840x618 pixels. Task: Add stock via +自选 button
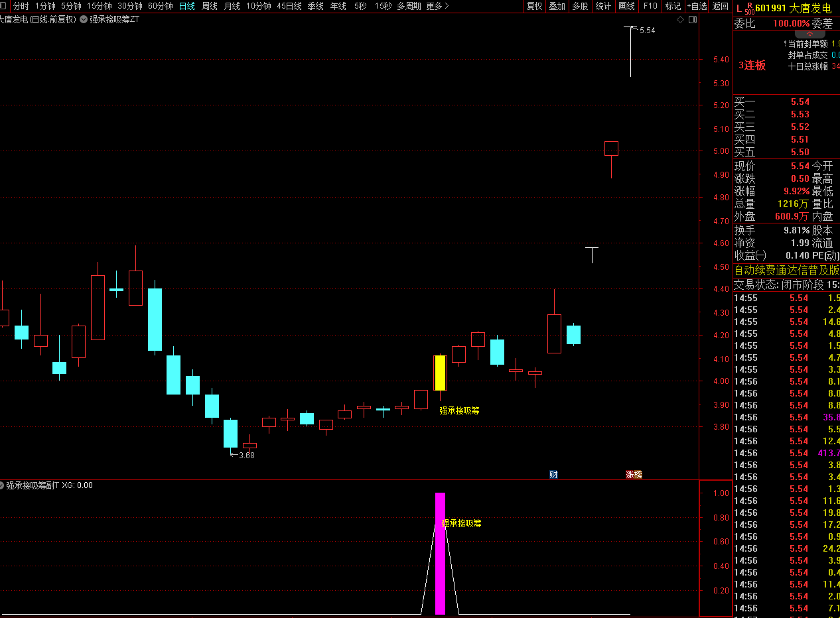697,6
